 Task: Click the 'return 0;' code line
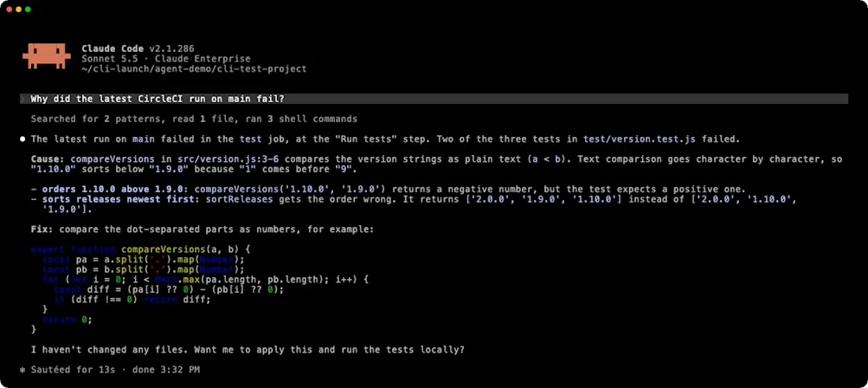click(67, 320)
